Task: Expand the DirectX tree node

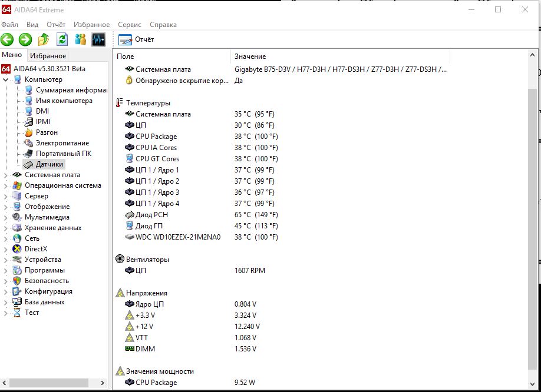Action: (x=5, y=250)
